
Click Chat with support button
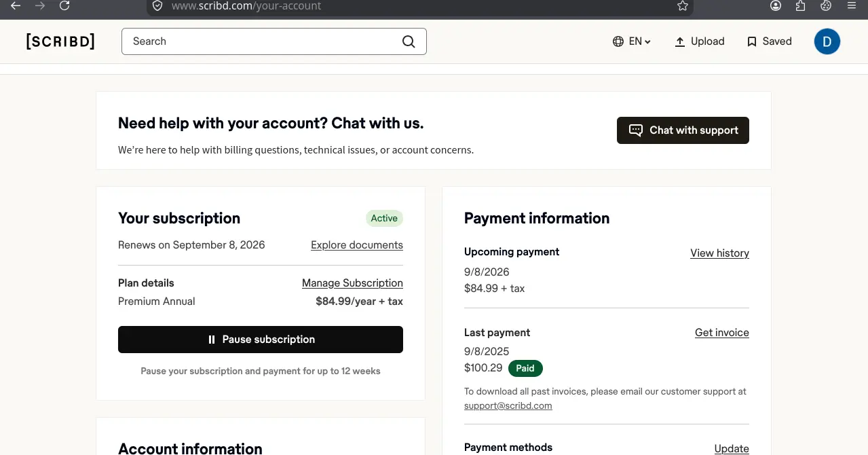[x=683, y=130]
